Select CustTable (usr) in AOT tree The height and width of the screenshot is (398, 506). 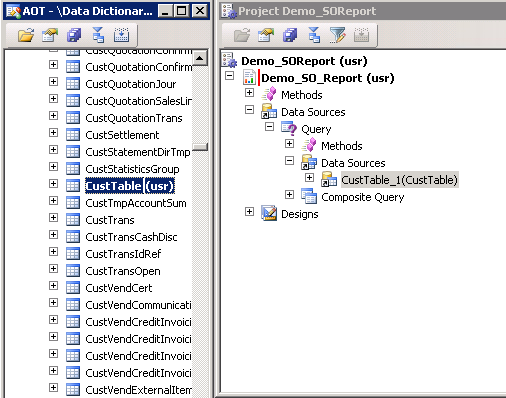click(x=130, y=186)
